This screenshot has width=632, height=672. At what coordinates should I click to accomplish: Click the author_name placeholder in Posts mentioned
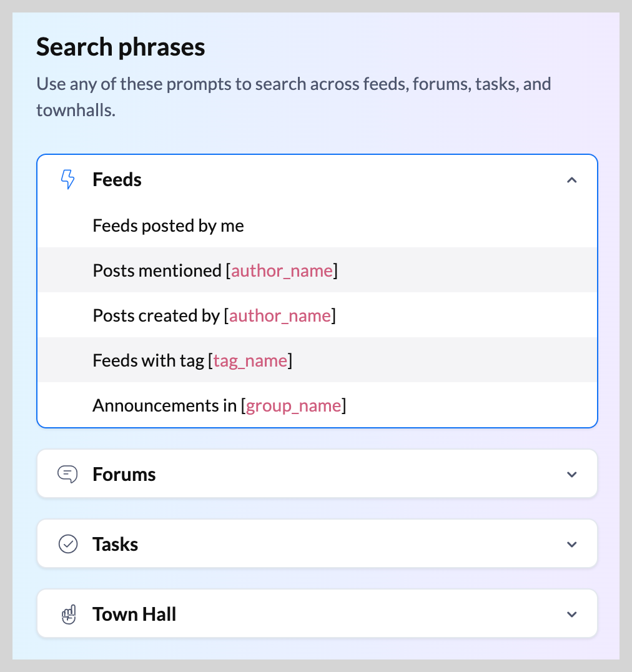click(x=282, y=270)
